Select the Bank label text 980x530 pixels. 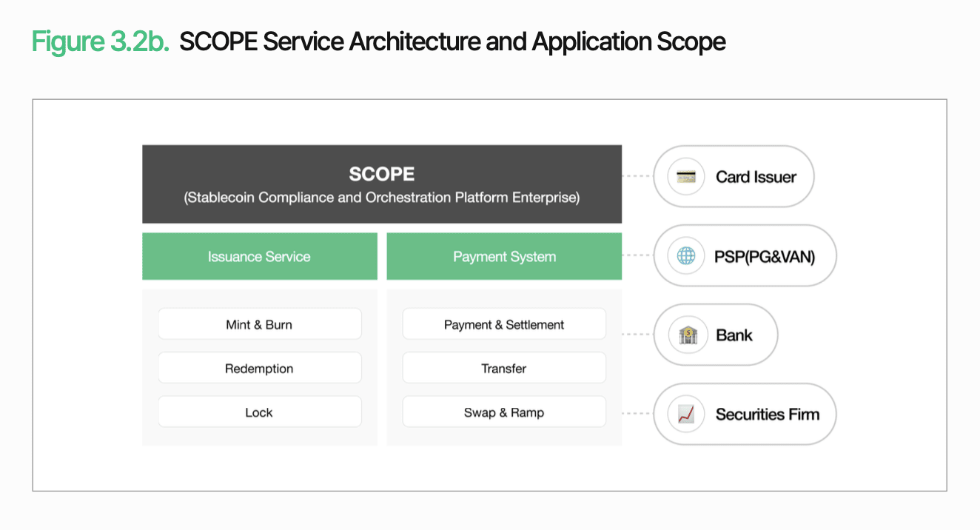point(734,335)
